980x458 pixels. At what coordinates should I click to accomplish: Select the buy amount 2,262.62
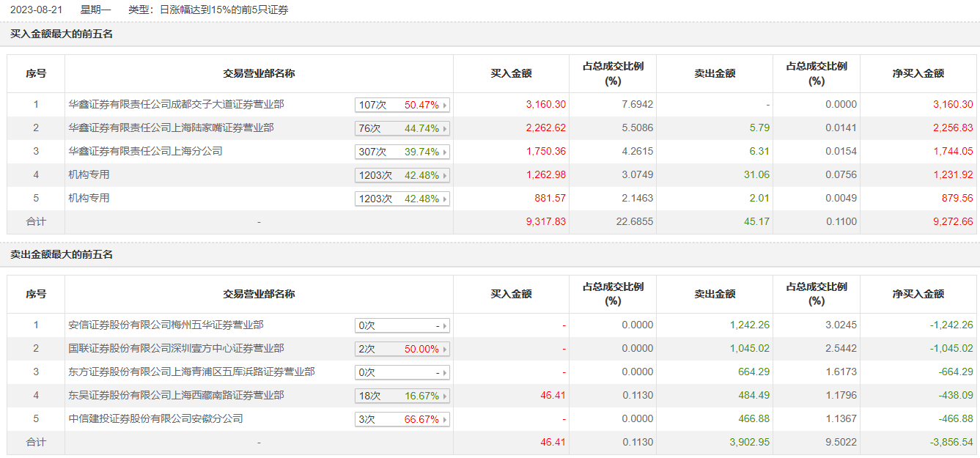coord(545,128)
